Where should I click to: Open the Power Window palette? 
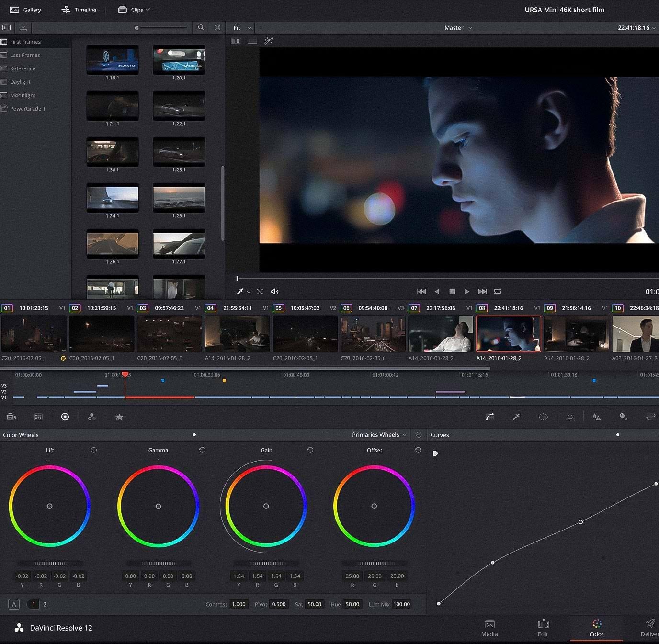pos(543,417)
